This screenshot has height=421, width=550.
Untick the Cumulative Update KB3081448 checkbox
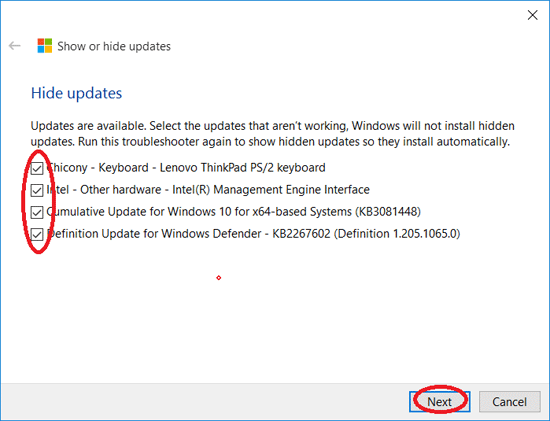[37, 212]
